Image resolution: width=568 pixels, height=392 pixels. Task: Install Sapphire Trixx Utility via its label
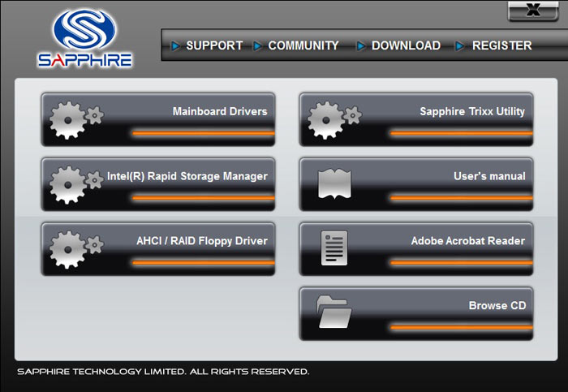point(471,111)
